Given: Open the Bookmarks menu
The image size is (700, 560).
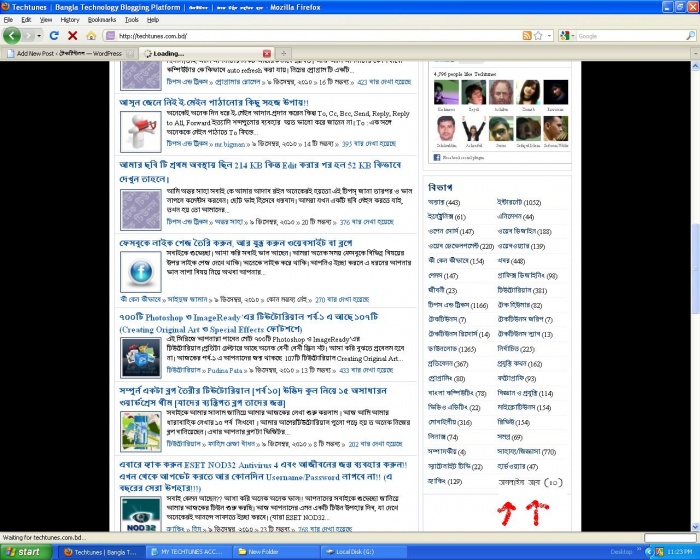Looking at the screenshot, I should (102, 20).
